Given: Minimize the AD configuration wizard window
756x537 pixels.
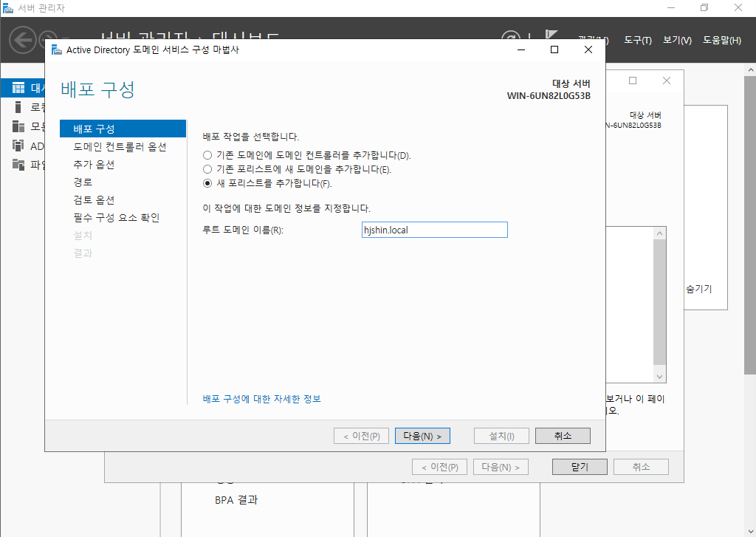Looking at the screenshot, I should click(x=521, y=49).
